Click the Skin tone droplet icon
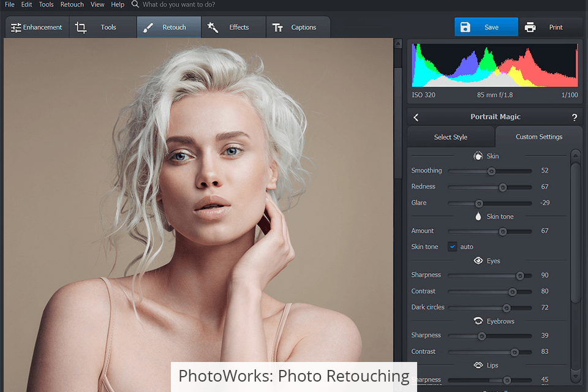588x392 pixels. click(478, 216)
